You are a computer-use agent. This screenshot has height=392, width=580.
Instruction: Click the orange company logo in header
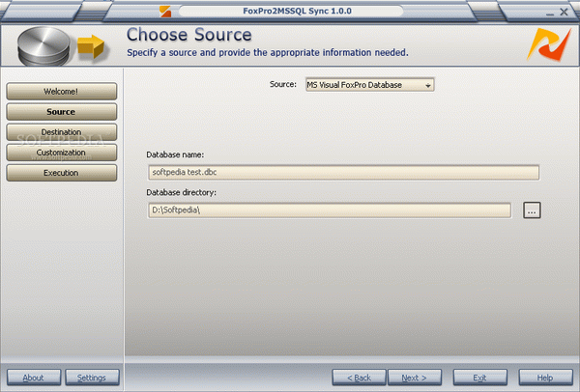pos(549,44)
